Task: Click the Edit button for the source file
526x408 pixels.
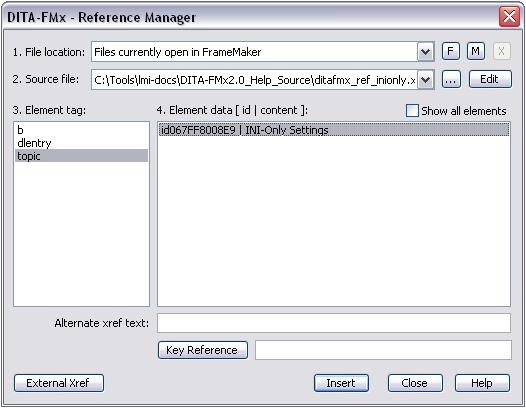Action: [490, 80]
